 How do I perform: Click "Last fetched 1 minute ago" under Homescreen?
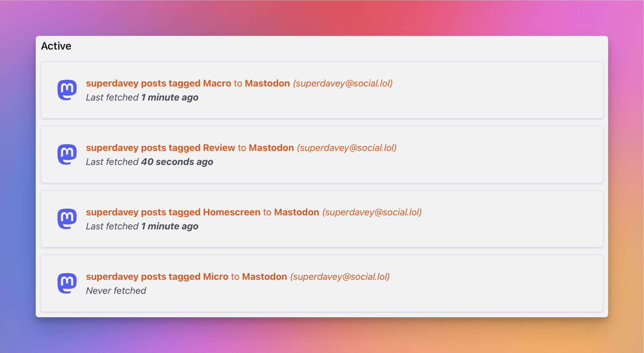[142, 226]
